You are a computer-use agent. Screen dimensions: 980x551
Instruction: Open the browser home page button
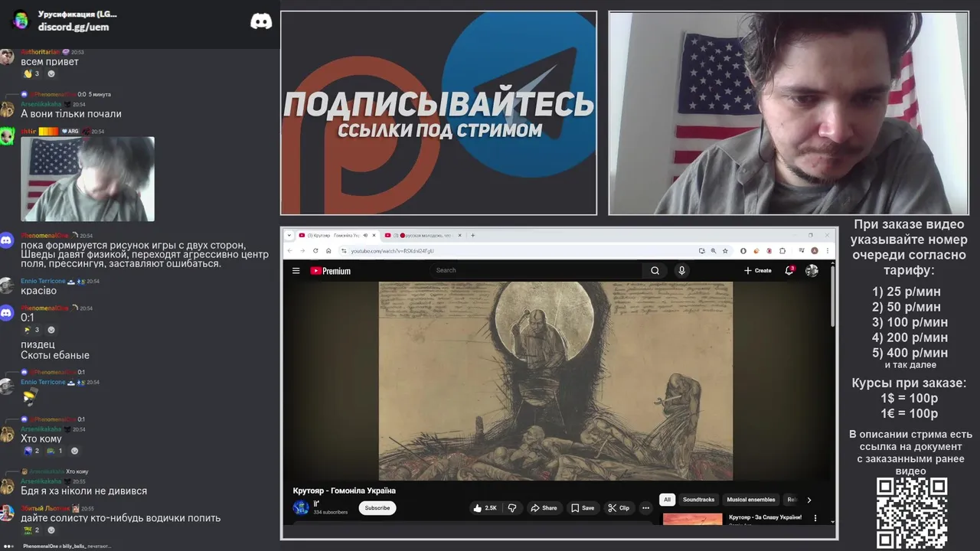click(328, 250)
